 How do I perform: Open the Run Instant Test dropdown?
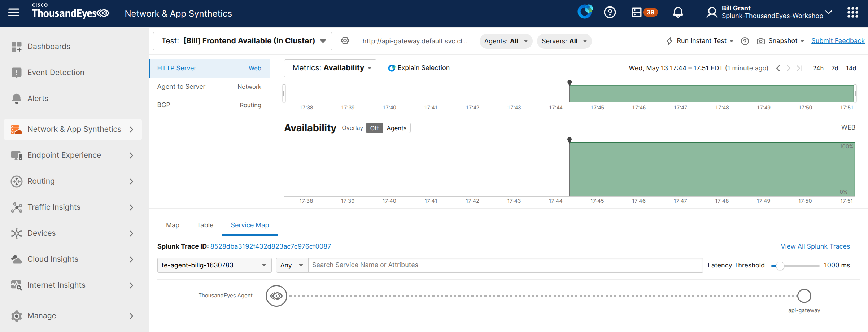point(700,41)
